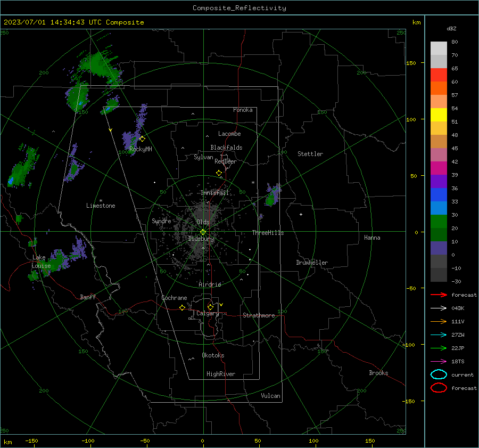Select the Hanna label
Viewport: 479px width, 448px height.
(372, 238)
